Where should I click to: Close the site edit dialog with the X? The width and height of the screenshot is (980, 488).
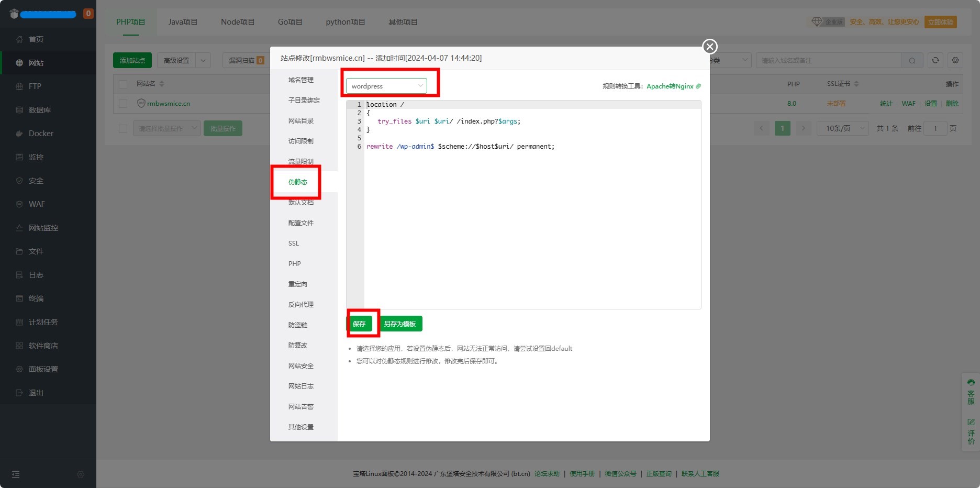pos(710,47)
